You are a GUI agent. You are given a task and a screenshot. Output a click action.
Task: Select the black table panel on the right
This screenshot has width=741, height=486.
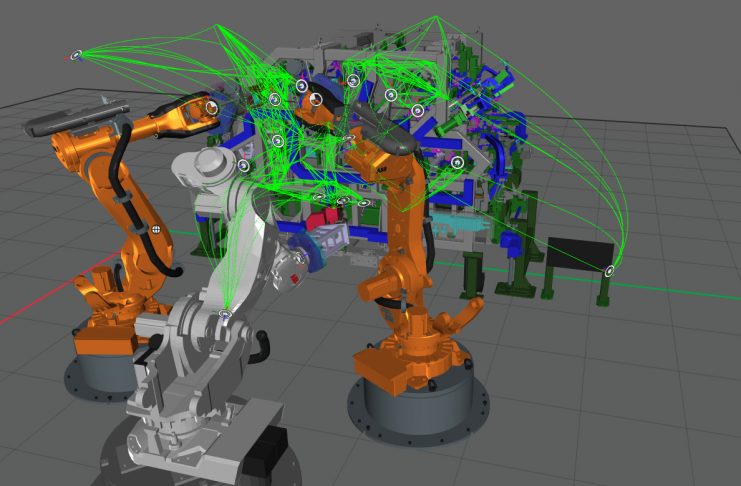click(x=580, y=255)
